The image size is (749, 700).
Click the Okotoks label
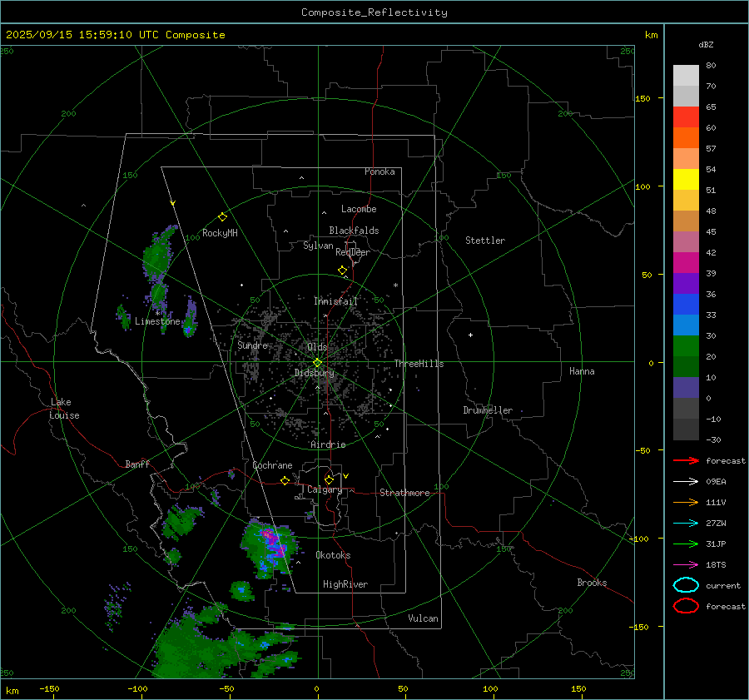333,555
